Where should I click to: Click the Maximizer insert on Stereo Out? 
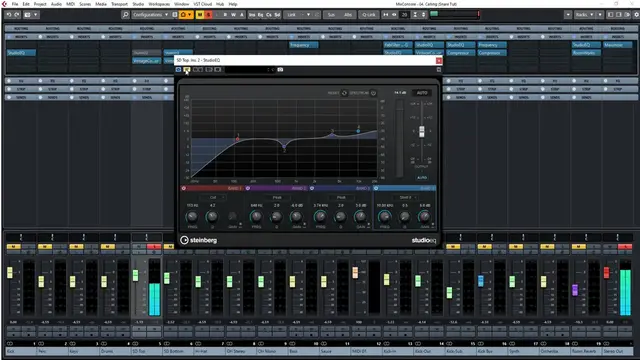618,45
